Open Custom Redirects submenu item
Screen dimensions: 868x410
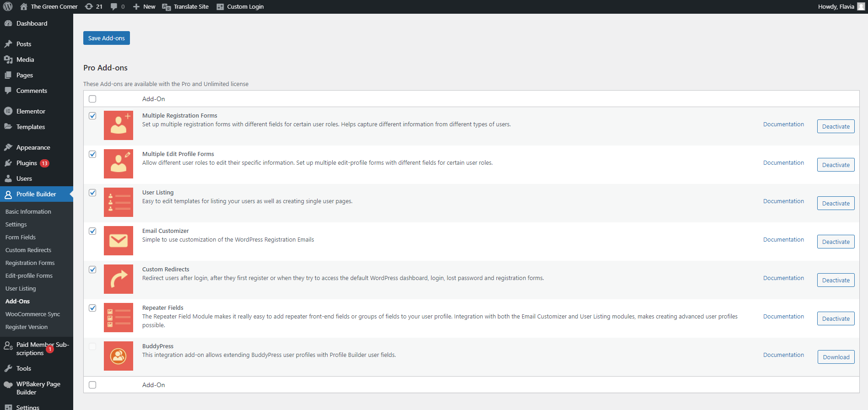(28, 250)
